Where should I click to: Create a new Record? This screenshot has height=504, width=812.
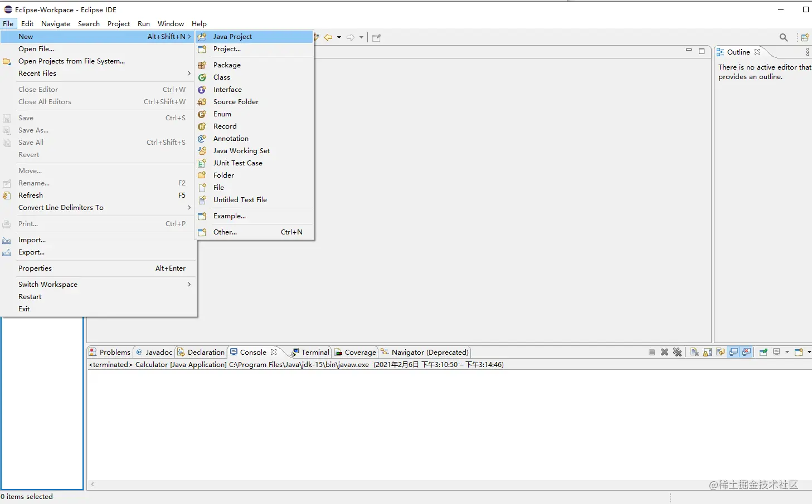[255, 126]
